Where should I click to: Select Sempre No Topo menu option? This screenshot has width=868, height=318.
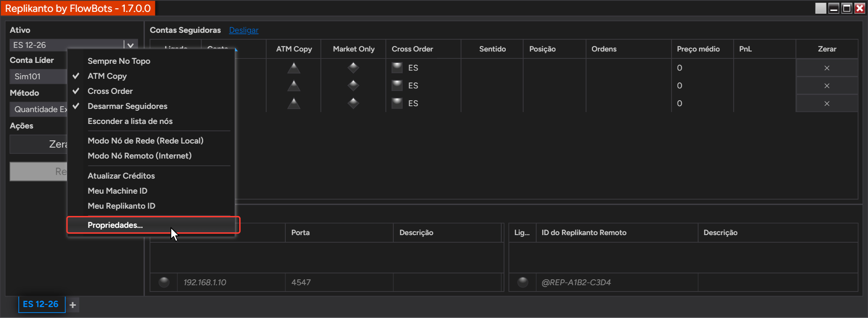click(151, 61)
